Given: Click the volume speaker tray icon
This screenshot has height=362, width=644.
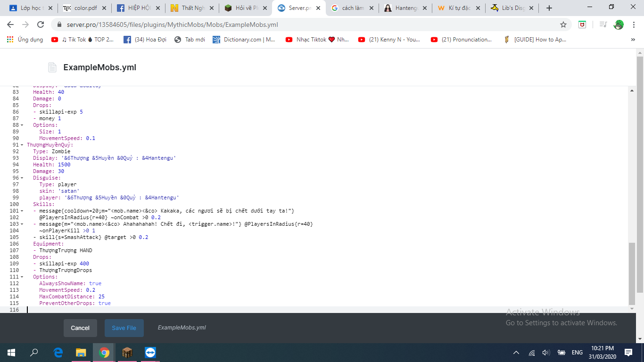Looking at the screenshot, I should click(546, 353).
